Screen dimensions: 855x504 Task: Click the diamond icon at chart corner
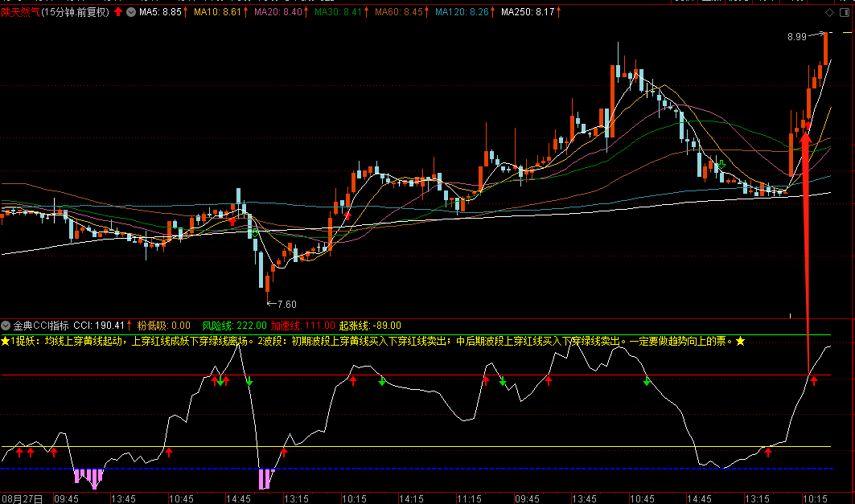pyautogui.click(x=829, y=13)
